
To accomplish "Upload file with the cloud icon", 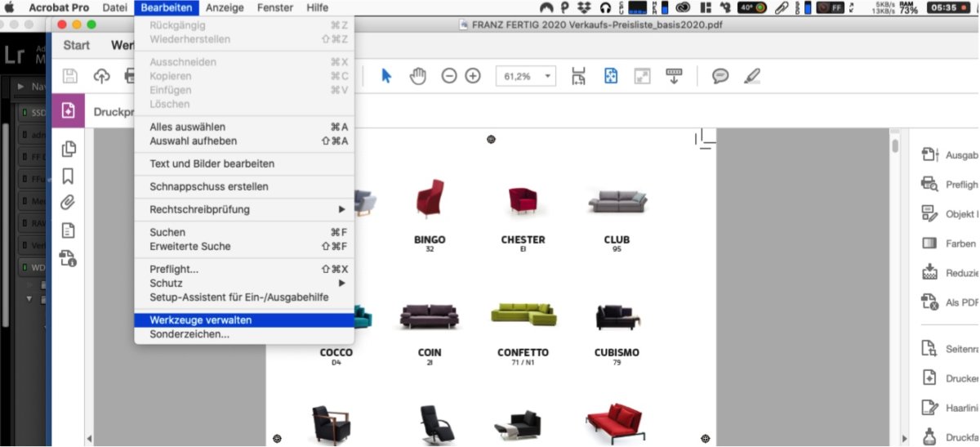I will pos(101,76).
